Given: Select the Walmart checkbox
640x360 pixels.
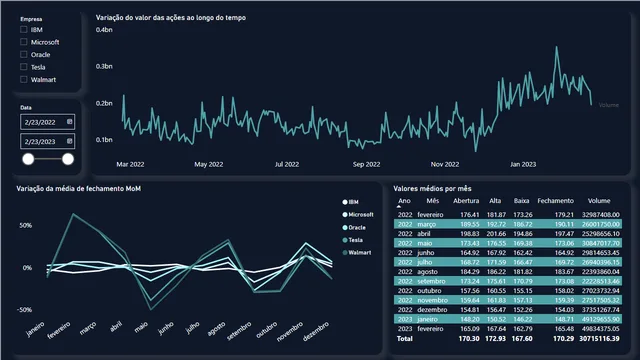Looking at the screenshot, I should pyautogui.click(x=24, y=79).
